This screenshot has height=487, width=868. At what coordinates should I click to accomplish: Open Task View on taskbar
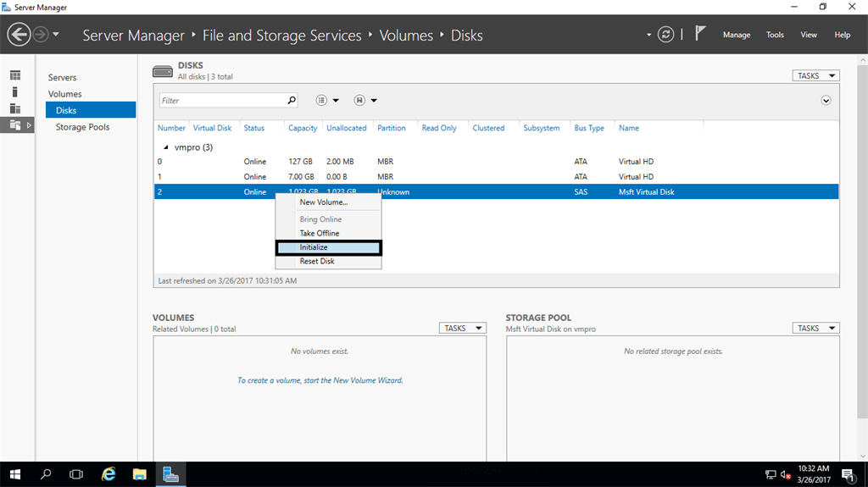(x=76, y=474)
